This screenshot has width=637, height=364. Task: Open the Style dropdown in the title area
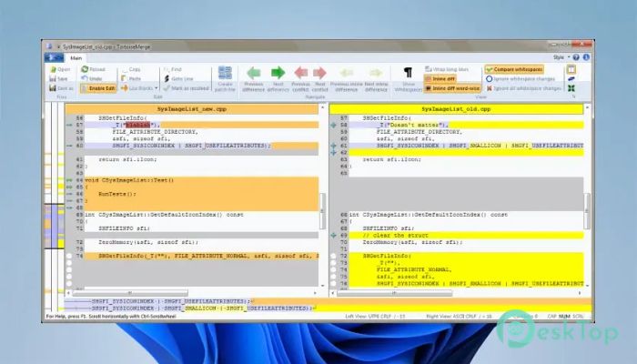coord(561,57)
